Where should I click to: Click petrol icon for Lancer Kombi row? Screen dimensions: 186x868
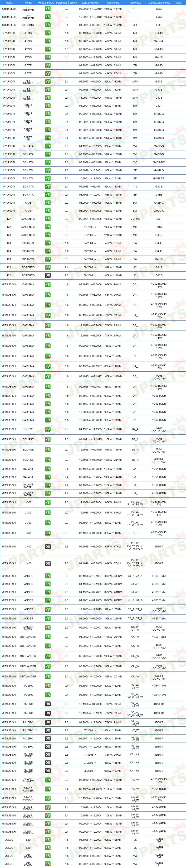pos(48,627)
